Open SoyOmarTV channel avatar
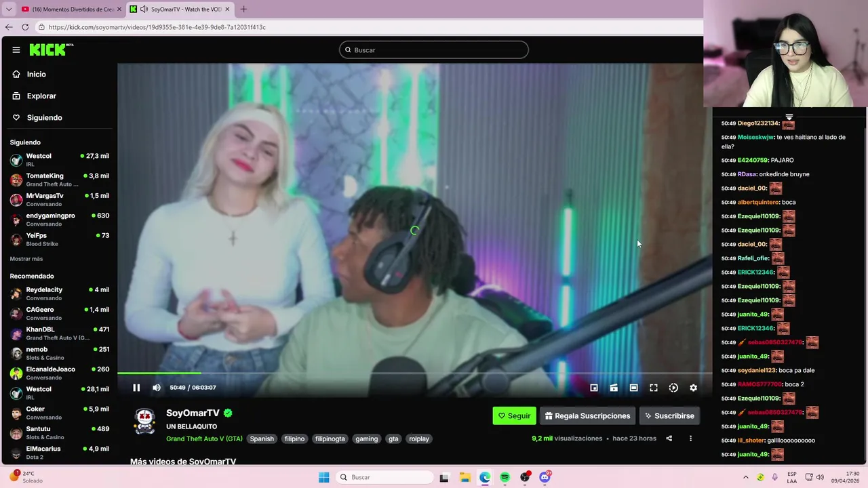 (x=145, y=420)
